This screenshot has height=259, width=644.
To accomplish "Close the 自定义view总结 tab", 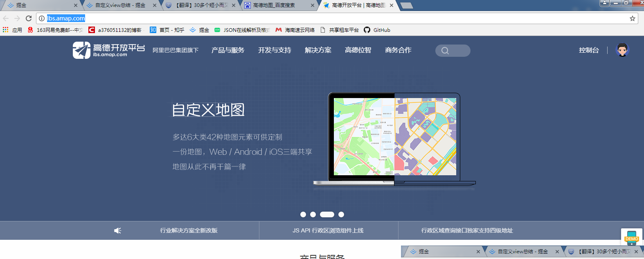I will tap(154, 5).
